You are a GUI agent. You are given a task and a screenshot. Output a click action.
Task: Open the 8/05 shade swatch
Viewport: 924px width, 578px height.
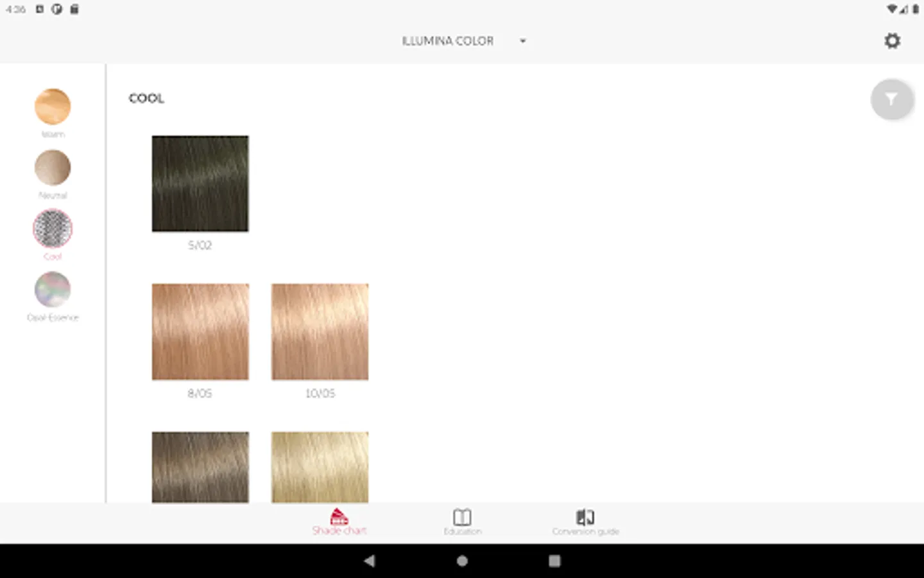click(200, 332)
